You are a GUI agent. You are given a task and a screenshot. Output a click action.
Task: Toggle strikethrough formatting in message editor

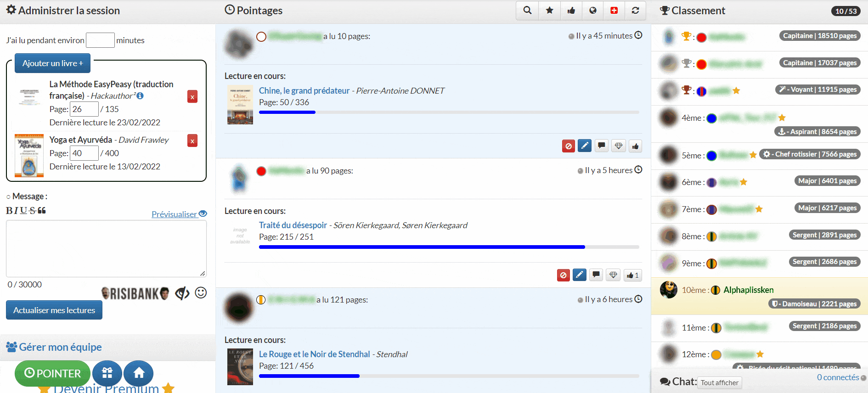click(32, 211)
